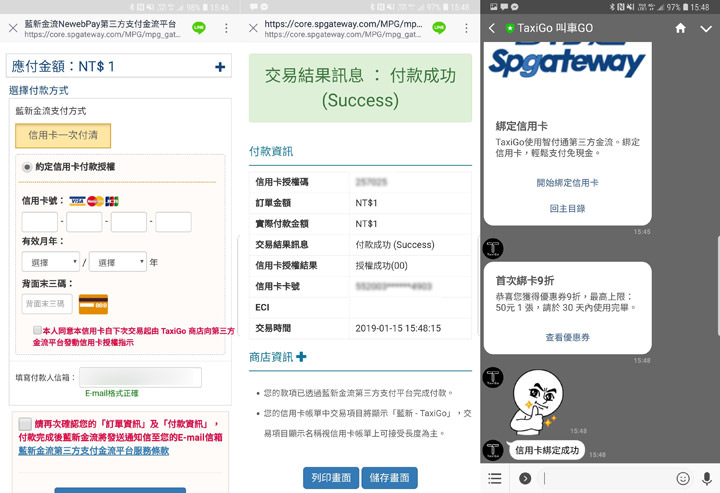Tap the round arrow expand icon in chat bar

click(x=525, y=478)
